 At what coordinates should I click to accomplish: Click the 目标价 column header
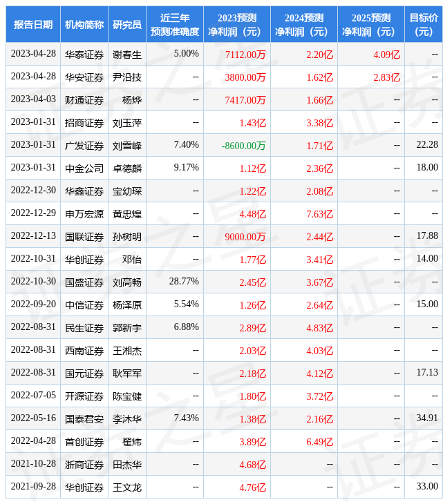tap(424, 24)
